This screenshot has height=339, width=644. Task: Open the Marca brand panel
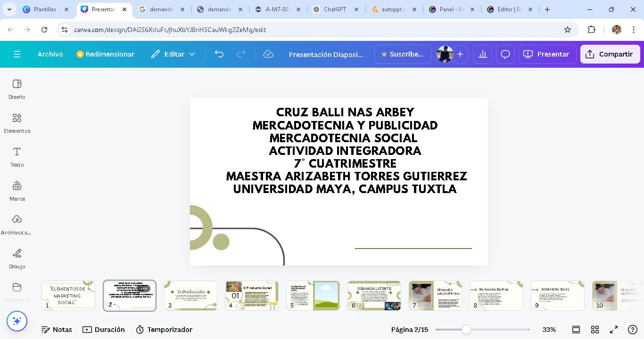(17, 191)
